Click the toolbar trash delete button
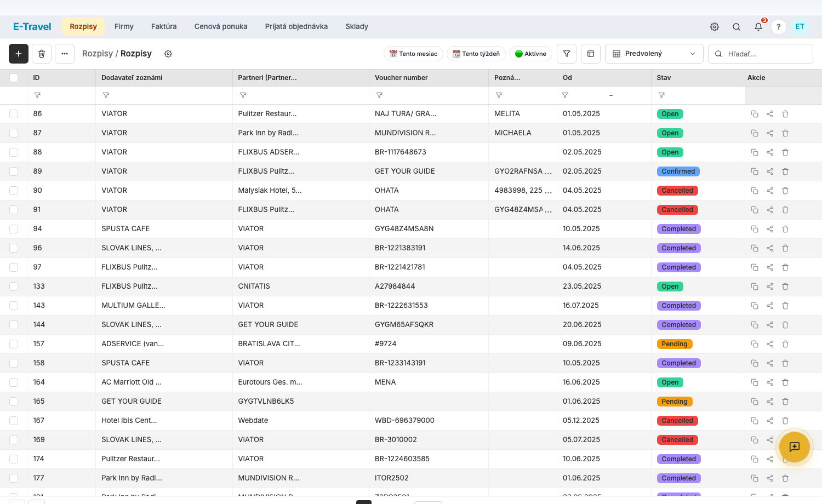The image size is (822, 504). [42, 54]
